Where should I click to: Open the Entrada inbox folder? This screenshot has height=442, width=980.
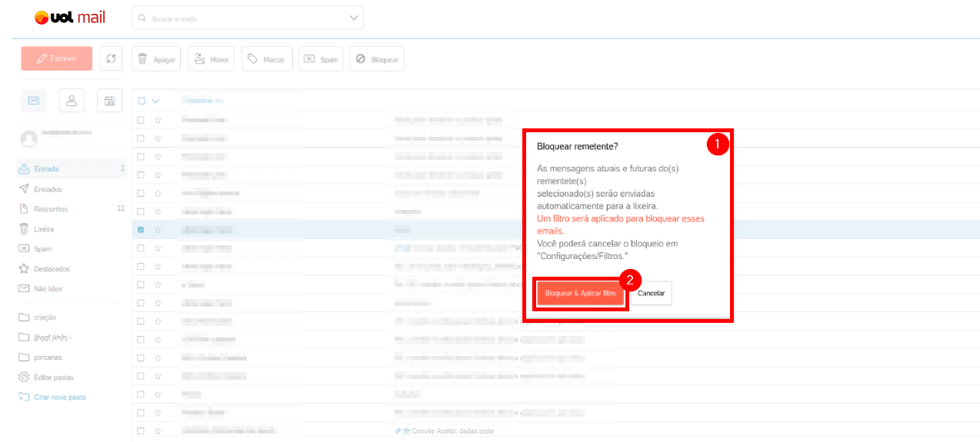coord(72,168)
